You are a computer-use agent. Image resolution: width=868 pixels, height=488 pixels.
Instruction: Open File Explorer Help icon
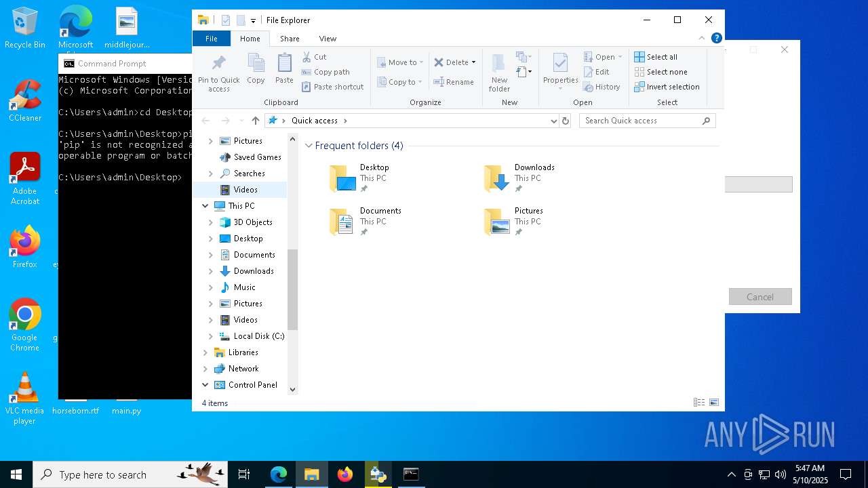(716, 39)
